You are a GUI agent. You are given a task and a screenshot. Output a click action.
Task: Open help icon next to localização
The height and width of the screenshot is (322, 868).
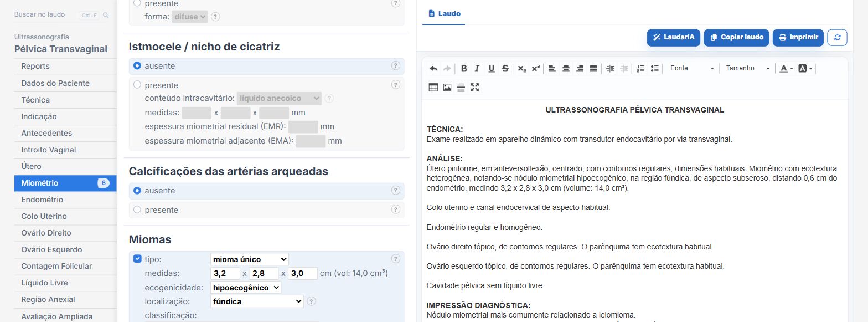311,301
